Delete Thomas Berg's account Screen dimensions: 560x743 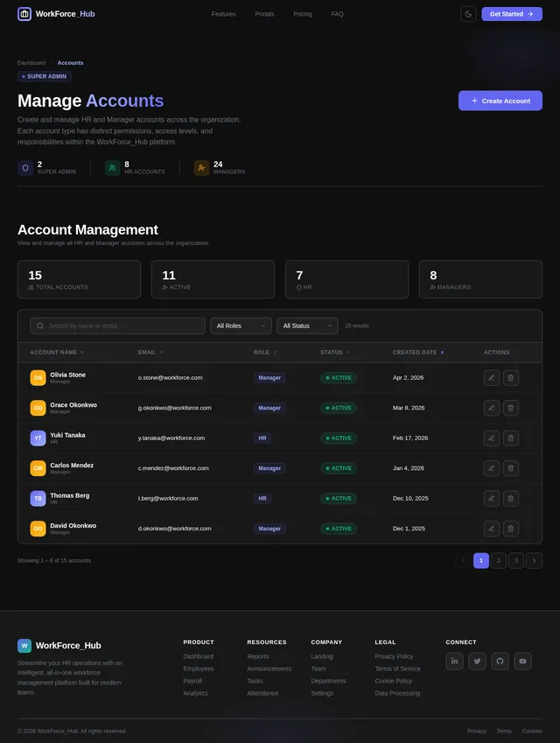(511, 499)
